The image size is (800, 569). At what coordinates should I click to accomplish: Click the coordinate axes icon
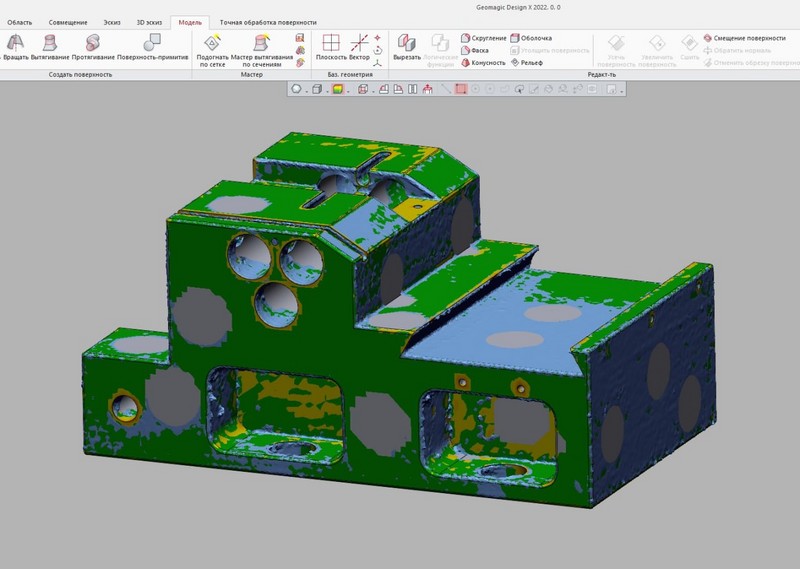click(378, 62)
